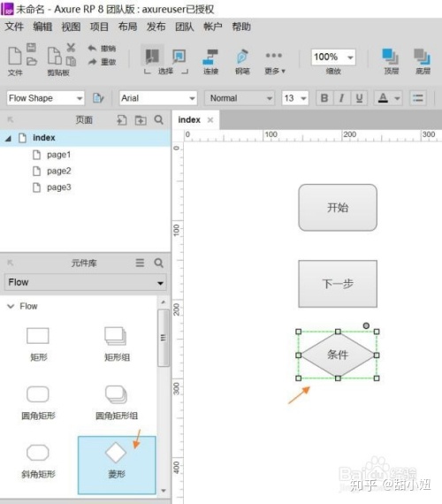Open the Flow library selector dropdown

click(86, 282)
